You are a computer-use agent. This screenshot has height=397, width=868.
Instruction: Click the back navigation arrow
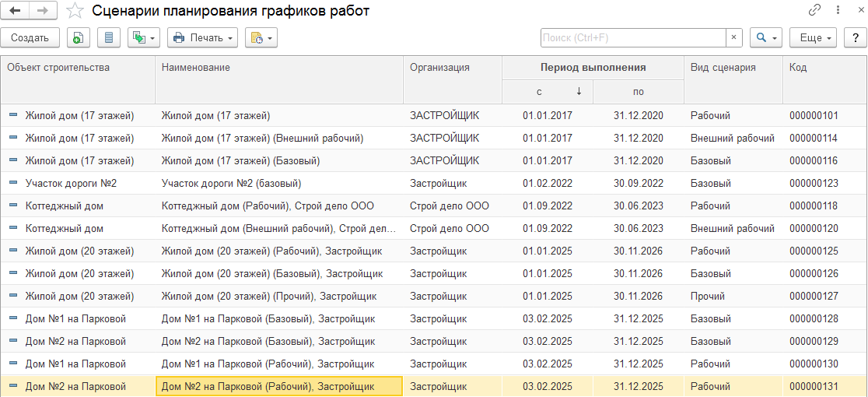15,11
